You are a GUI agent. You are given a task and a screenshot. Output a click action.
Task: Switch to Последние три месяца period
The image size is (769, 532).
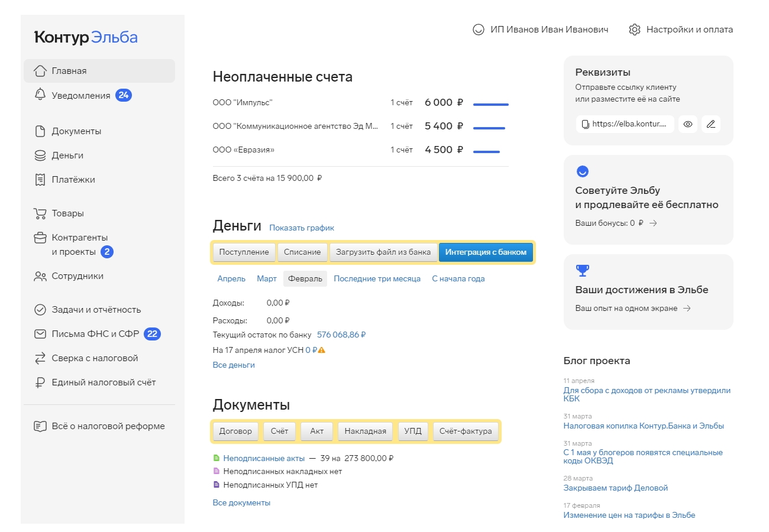click(x=377, y=279)
